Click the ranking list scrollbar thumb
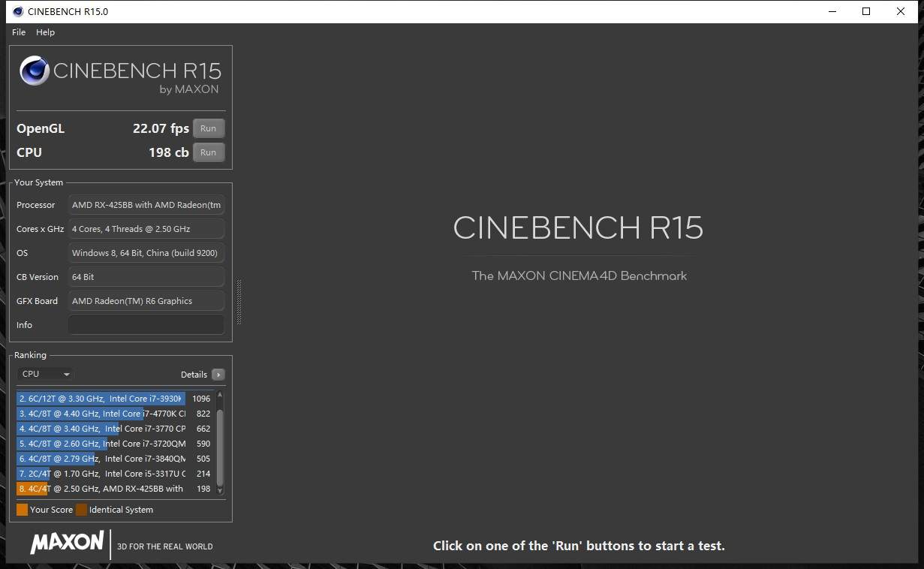 [x=220, y=447]
